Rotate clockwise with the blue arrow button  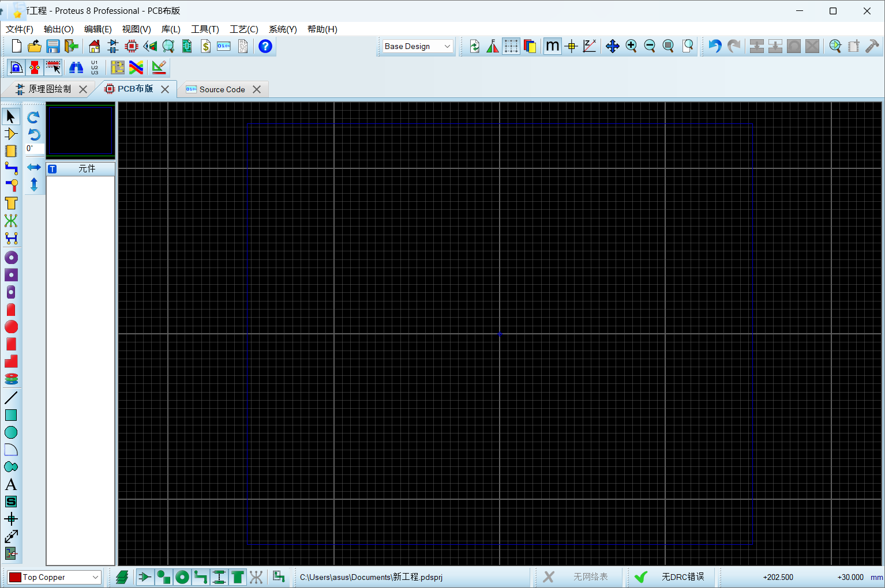pyautogui.click(x=33, y=117)
